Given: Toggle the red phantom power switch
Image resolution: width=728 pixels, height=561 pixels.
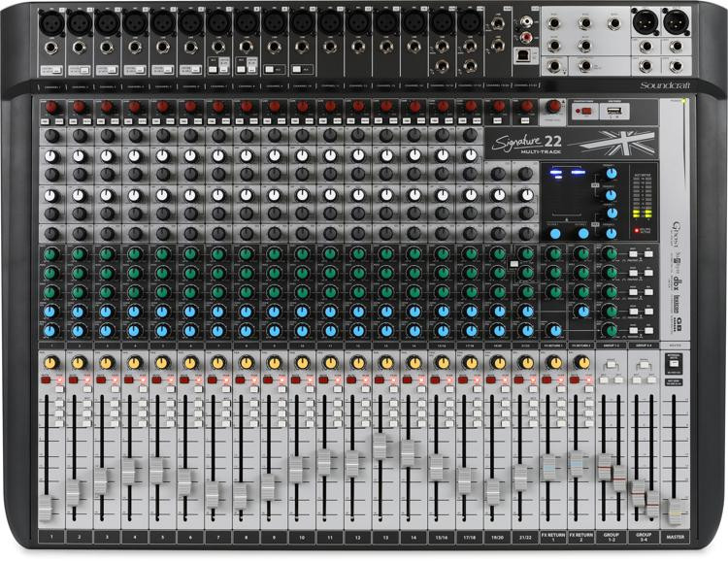Looking at the screenshot, I should pos(584,111).
